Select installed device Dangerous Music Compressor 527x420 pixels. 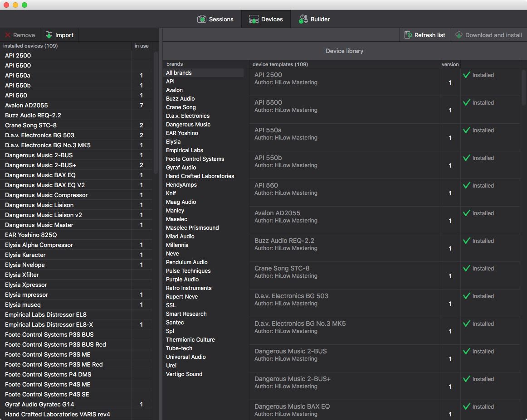(x=76, y=195)
